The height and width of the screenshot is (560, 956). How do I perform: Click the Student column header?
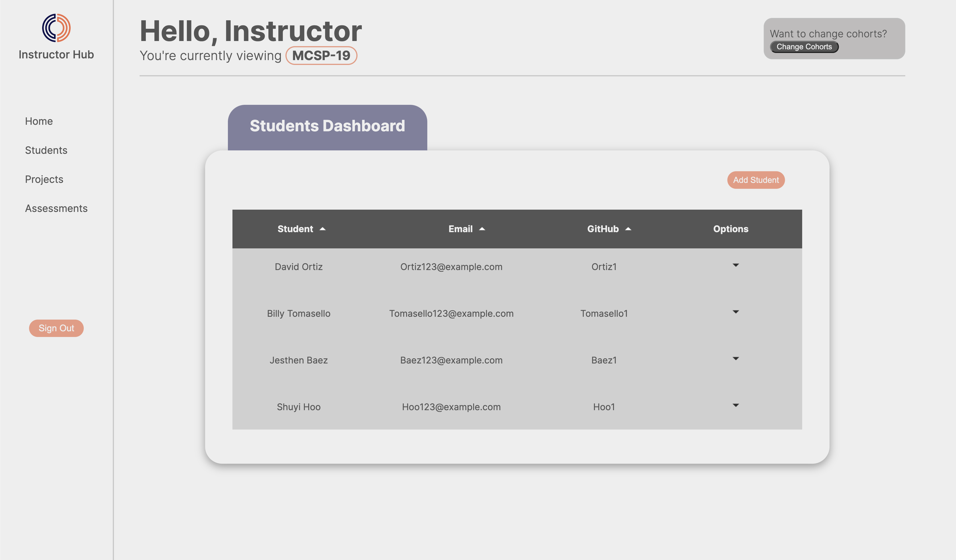(x=295, y=229)
